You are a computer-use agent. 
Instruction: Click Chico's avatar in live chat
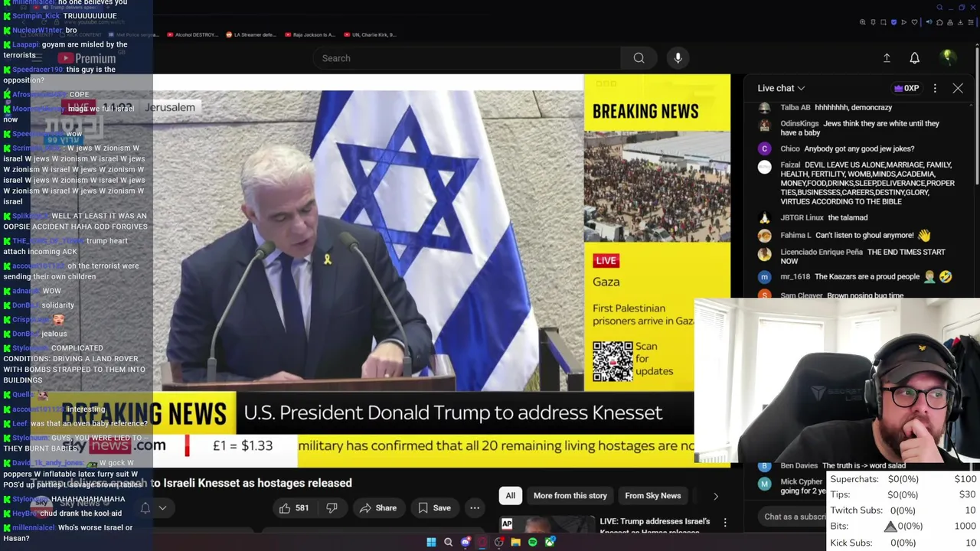[x=764, y=148]
